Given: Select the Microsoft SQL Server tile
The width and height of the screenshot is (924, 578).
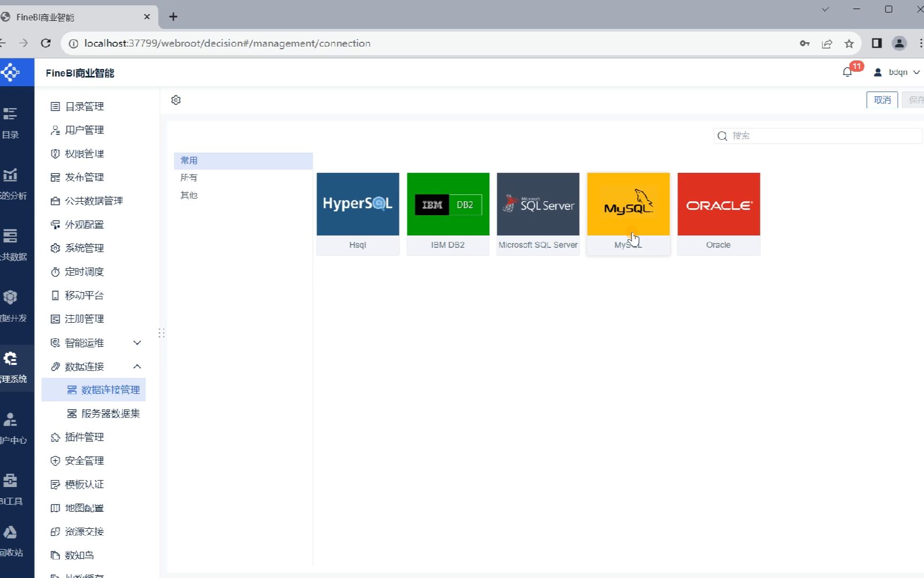Looking at the screenshot, I should point(538,214).
